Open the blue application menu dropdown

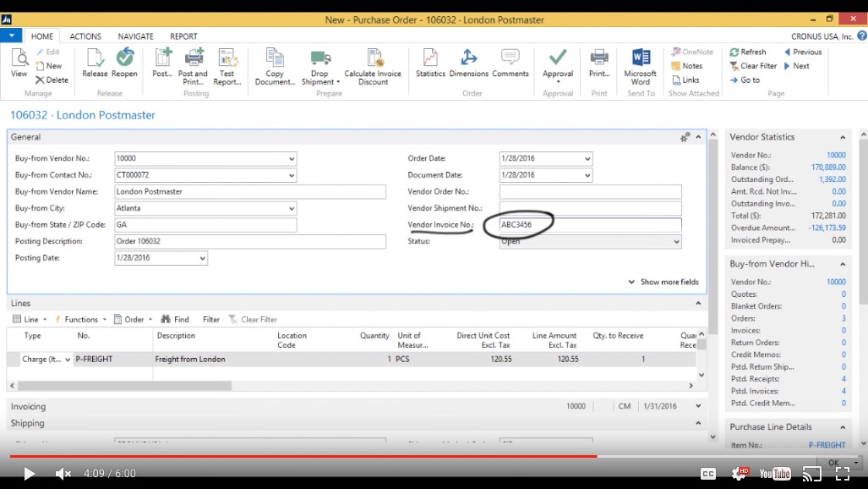[x=11, y=36]
